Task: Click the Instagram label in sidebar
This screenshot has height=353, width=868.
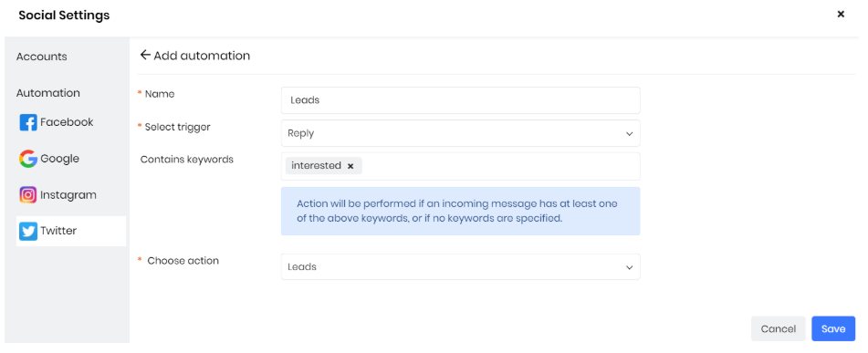Action: point(68,195)
